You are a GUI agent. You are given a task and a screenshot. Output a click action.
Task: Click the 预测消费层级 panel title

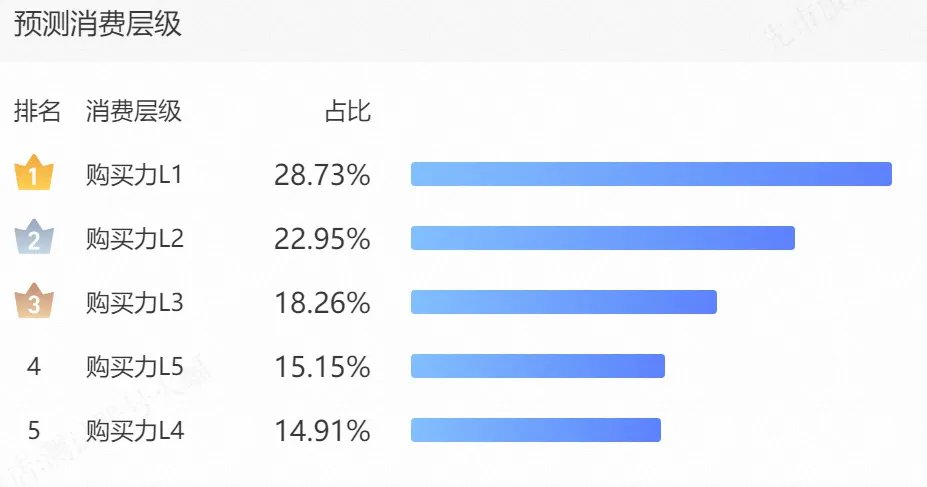[98, 25]
